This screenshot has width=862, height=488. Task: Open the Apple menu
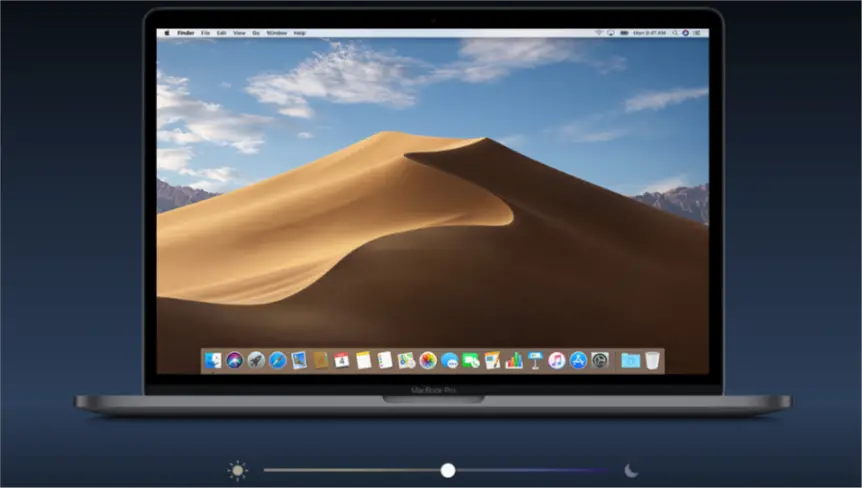[x=167, y=33]
